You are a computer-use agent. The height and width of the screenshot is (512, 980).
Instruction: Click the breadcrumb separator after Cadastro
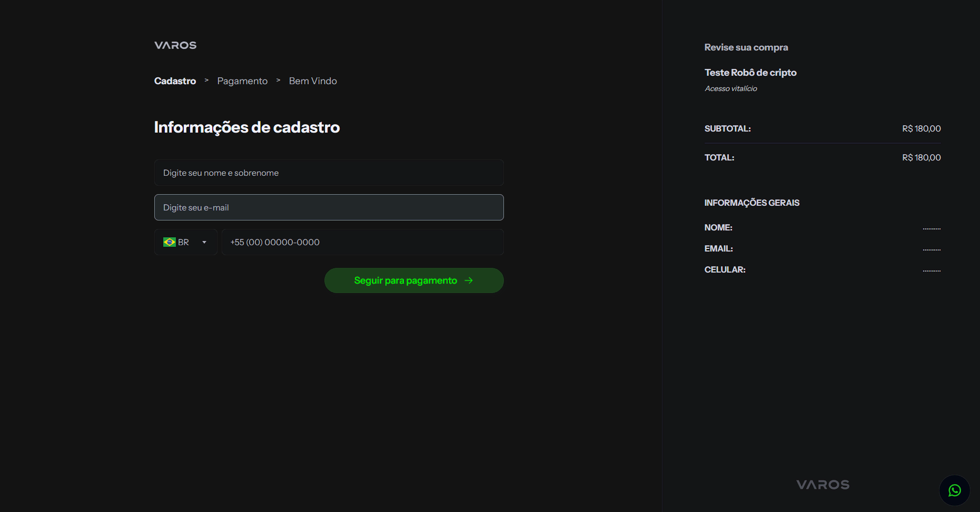(206, 81)
